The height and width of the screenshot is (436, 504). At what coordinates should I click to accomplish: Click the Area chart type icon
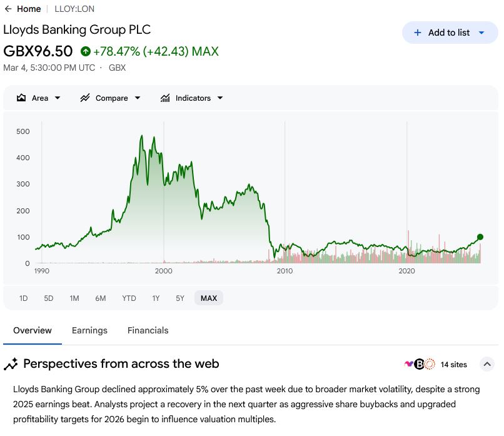click(21, 98)
